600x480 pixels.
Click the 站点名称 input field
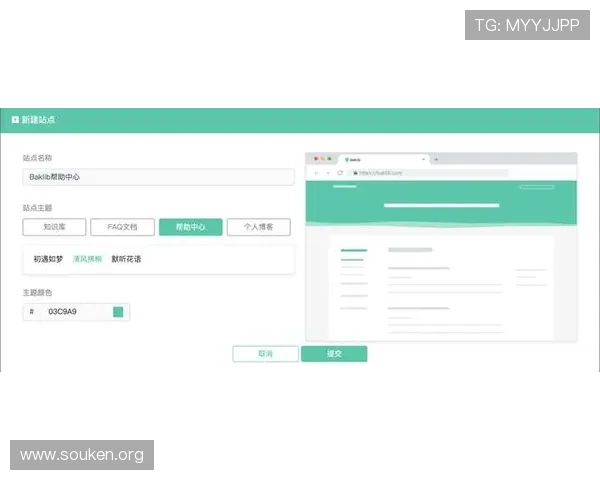pyautogui.click(x=158, y=177)
